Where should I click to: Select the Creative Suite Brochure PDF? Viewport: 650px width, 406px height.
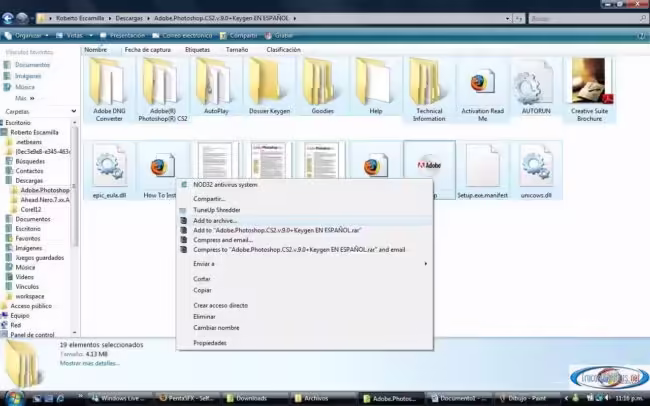589,90
